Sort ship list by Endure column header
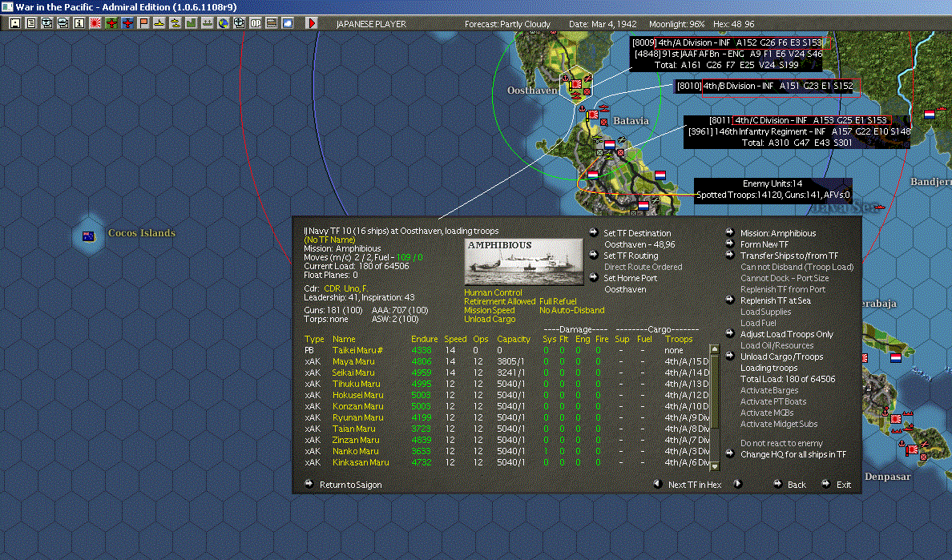This screenshot has width=952, height=560. click(x=425, y=339)
